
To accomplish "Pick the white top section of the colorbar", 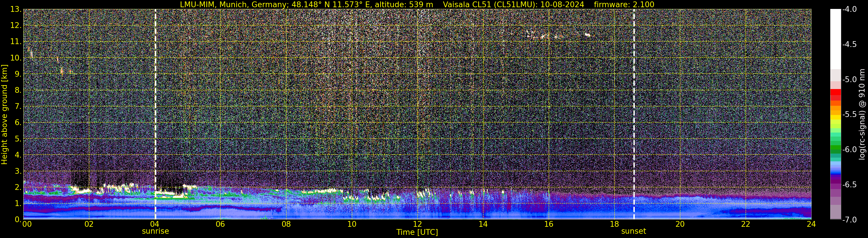I will (836, 39).
